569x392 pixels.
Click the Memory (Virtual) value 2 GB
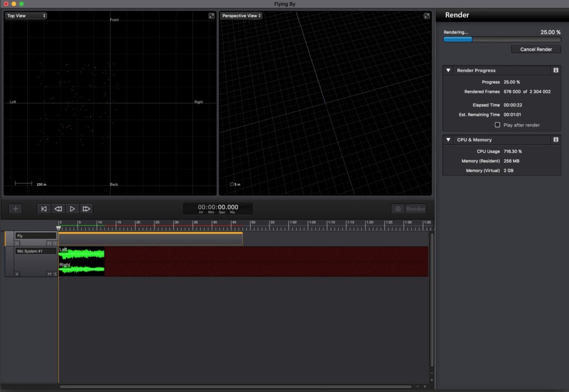[508, 170]
